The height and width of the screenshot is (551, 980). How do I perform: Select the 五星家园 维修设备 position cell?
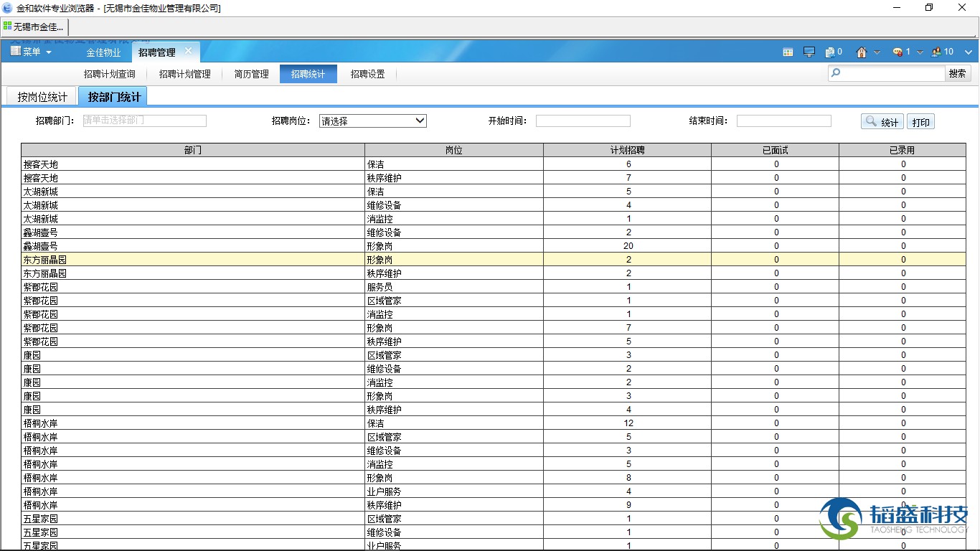pos(454,532)
